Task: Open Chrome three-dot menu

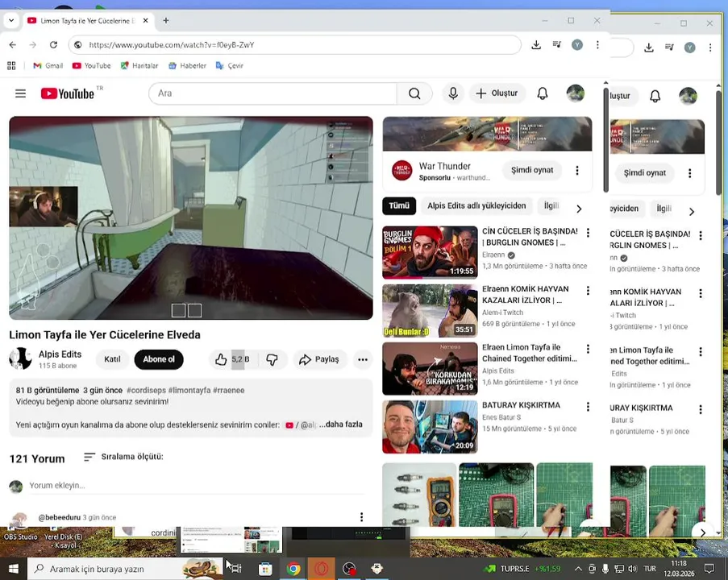Action: (597, 45)
